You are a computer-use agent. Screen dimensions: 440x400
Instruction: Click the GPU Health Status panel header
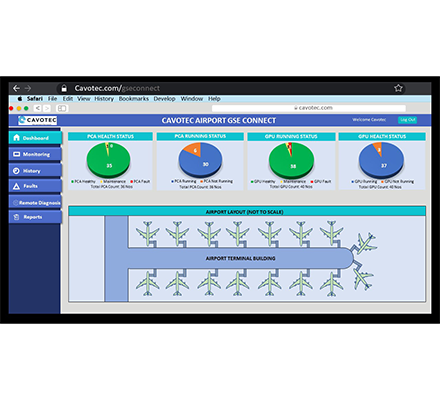click(x=382, y=136)
